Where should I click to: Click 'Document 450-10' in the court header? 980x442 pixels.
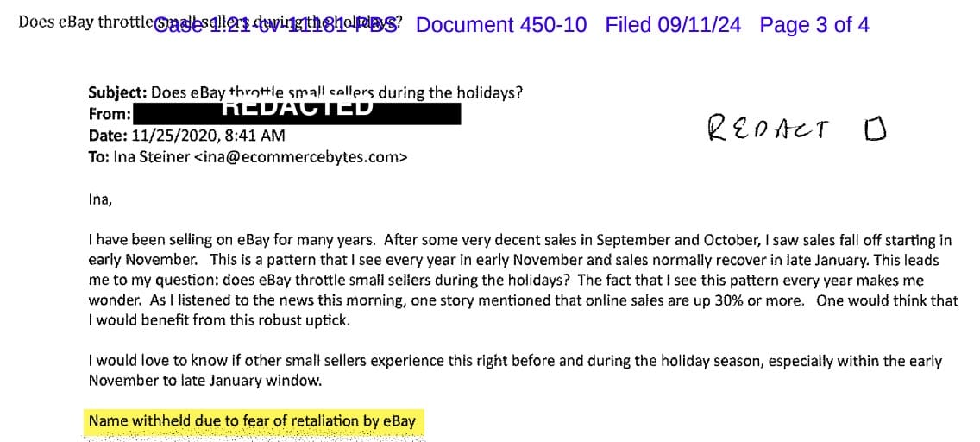click(501, 25)
